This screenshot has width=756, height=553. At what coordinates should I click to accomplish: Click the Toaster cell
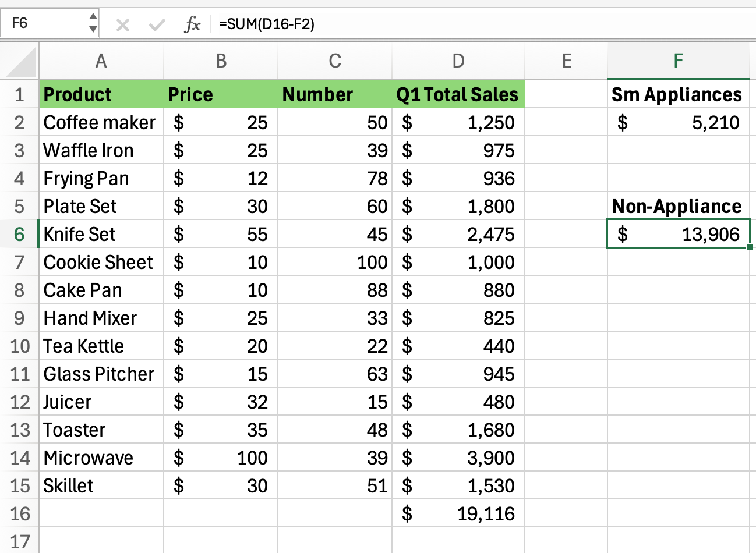click(x=101, y=430)
